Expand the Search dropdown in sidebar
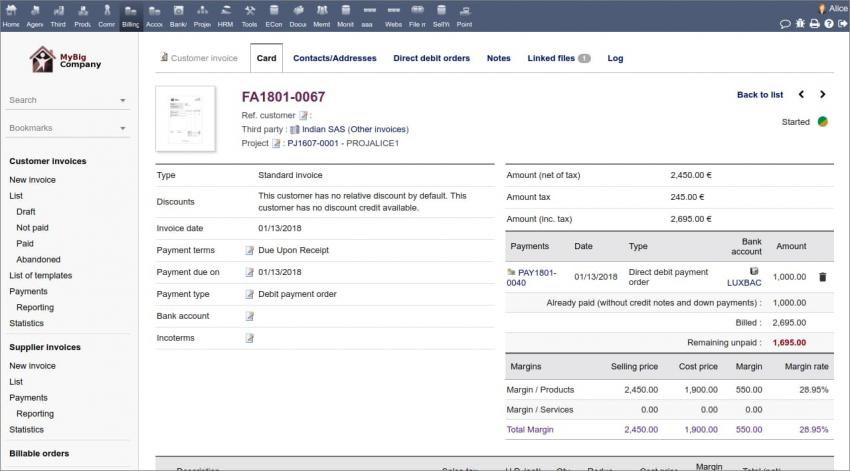The height and width of the screenshot is (471, 850). click(x=123, y=101)
